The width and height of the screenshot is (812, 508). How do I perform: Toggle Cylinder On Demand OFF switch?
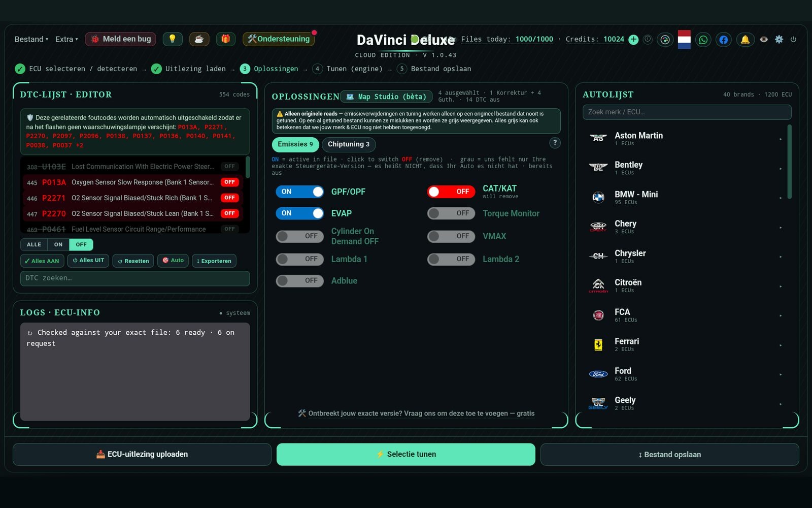coord(300,236)
